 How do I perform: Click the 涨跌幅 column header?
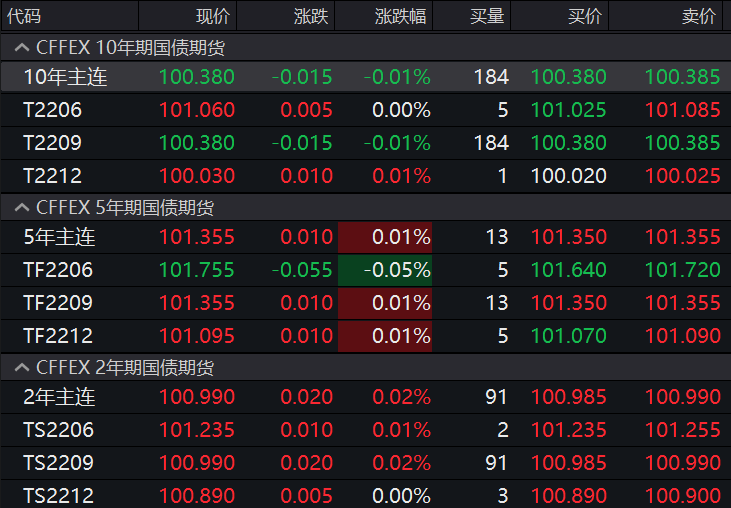point(398,16)
